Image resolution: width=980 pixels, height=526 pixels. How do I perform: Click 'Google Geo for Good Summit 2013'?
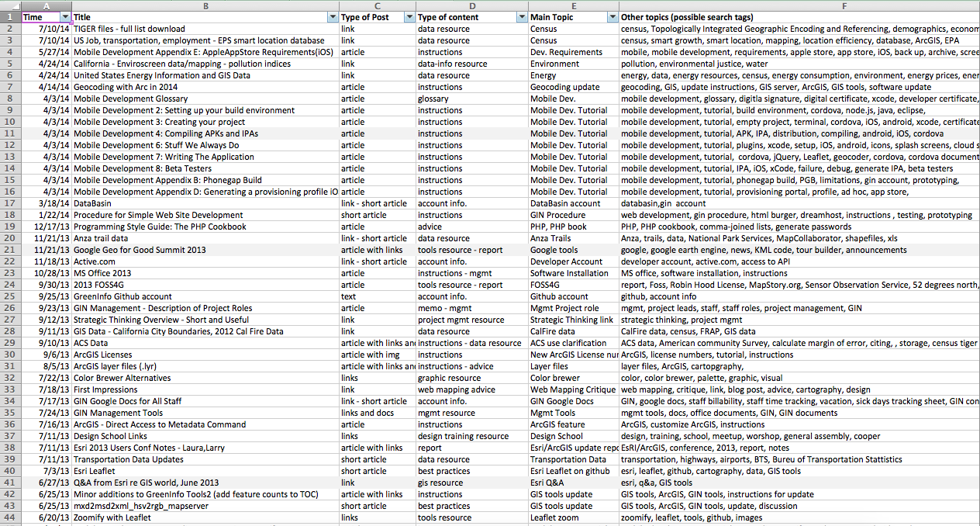click(205, 250)
